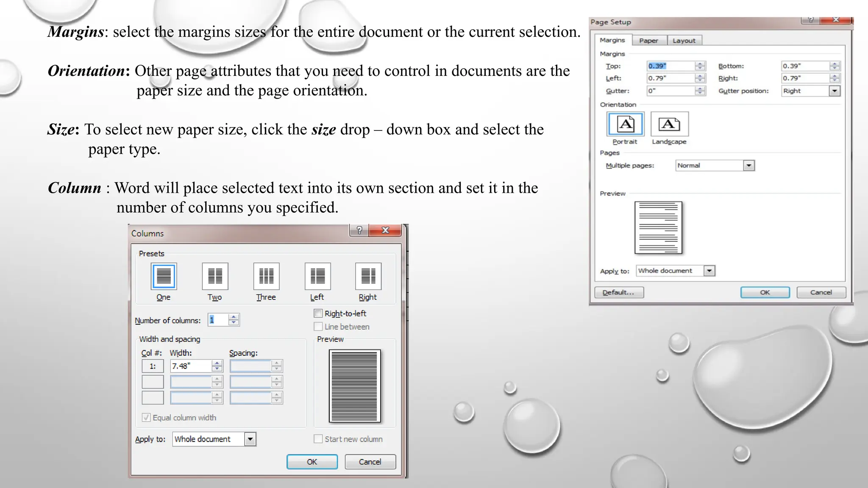Image resolution: width=868 pixels, height=488 pixels.
Task: Open the Gutter position dropdown
Action: click(x=835, y=91)
